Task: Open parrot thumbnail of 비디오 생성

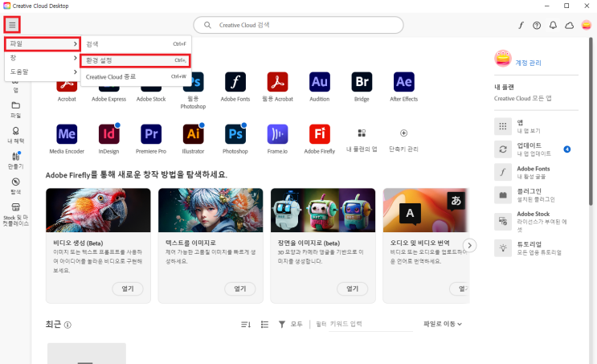Action: pos(98,211)
